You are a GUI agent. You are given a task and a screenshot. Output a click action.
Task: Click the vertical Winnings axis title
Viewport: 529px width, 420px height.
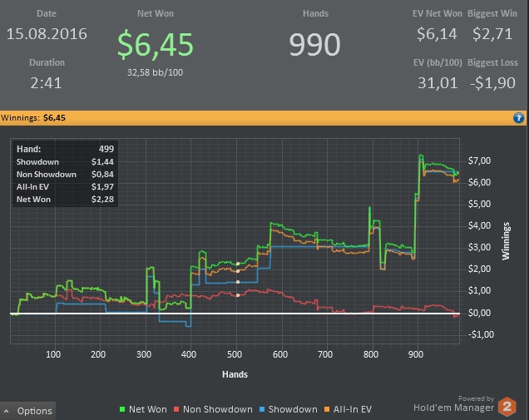click(506, 241)
